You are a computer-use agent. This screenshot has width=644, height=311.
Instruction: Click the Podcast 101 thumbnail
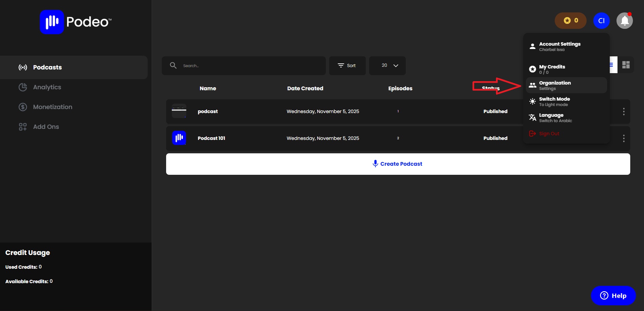click(x=179, y=138)
